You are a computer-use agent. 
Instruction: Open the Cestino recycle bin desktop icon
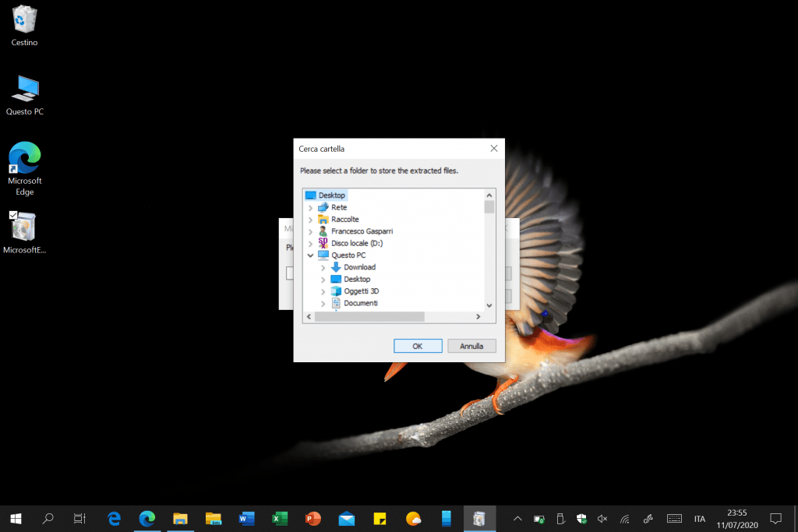[25, 19]
